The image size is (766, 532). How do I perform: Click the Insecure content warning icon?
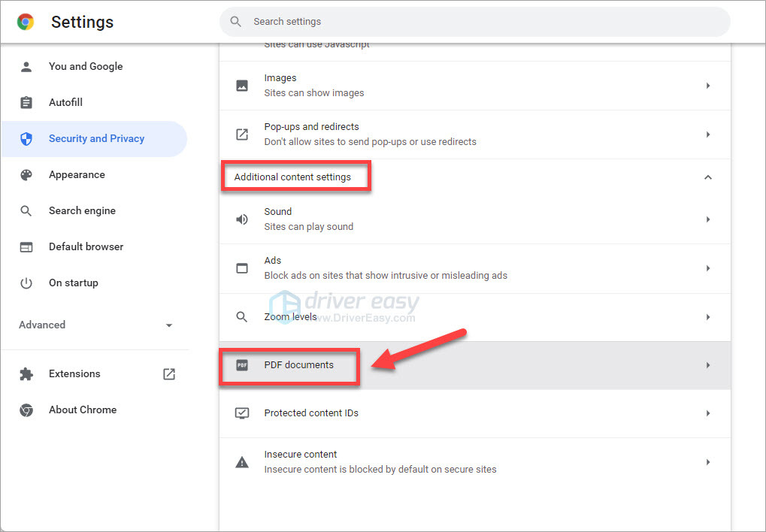pyautogui.click(x=241, y=461)
